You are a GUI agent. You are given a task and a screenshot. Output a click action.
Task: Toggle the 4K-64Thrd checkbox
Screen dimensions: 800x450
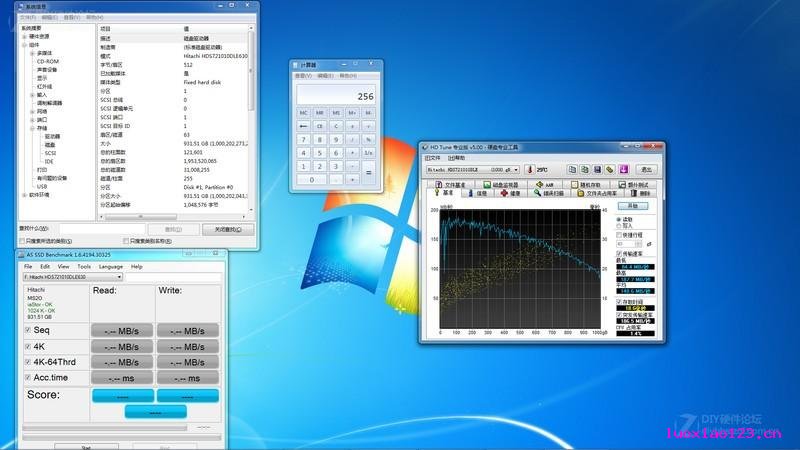(28, 362)
